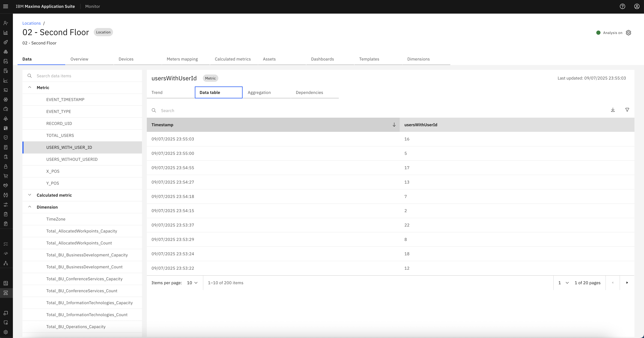
Task: Open the Assets tab
Action: click(282, 59)
